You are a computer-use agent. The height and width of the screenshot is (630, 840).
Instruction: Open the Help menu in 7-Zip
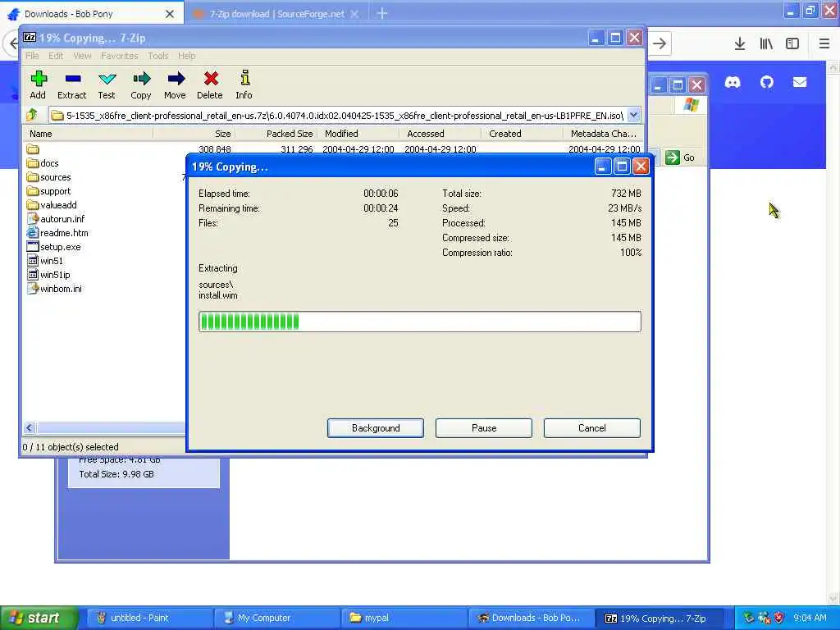click(x=187, y=56)
